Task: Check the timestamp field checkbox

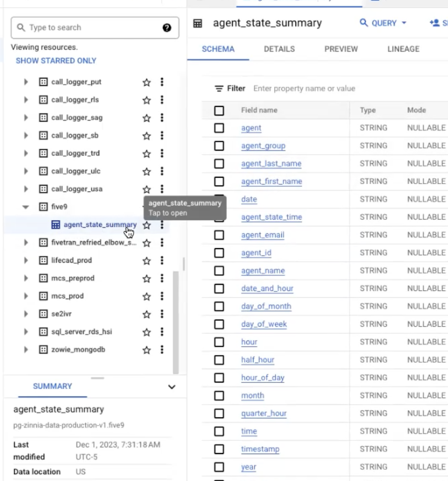Action: click(219, 449)
